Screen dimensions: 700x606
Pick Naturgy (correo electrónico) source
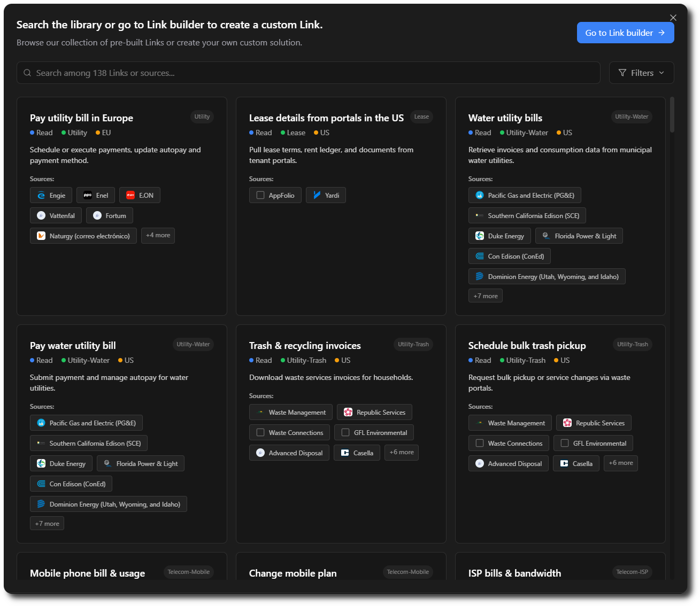(83, 236)
